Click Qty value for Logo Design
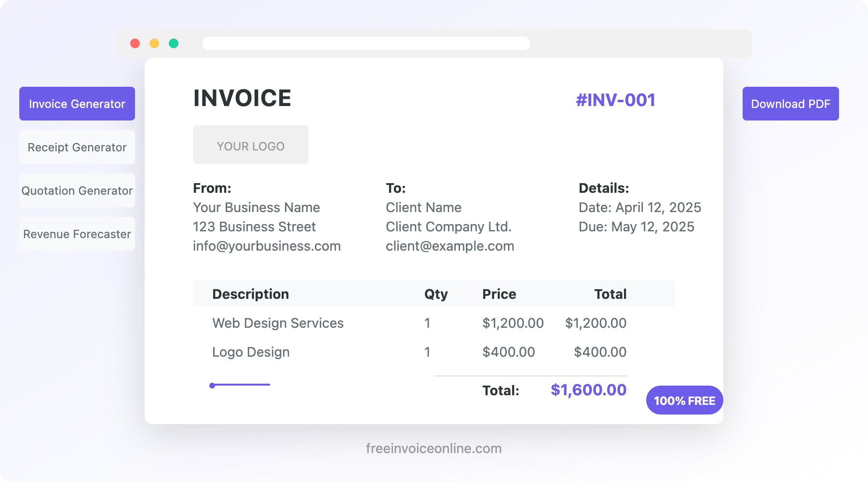This screenshot has width=868, height=482. (427, 352)
